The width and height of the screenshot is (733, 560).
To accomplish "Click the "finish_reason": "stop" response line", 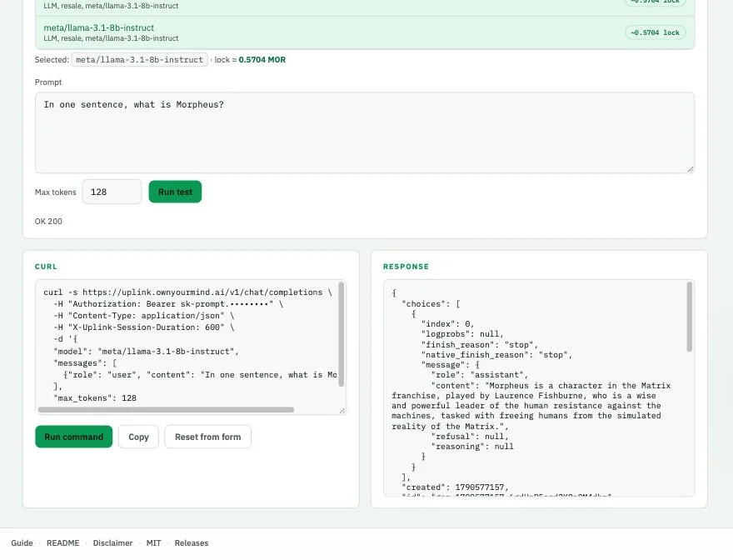I will (480, 345).
